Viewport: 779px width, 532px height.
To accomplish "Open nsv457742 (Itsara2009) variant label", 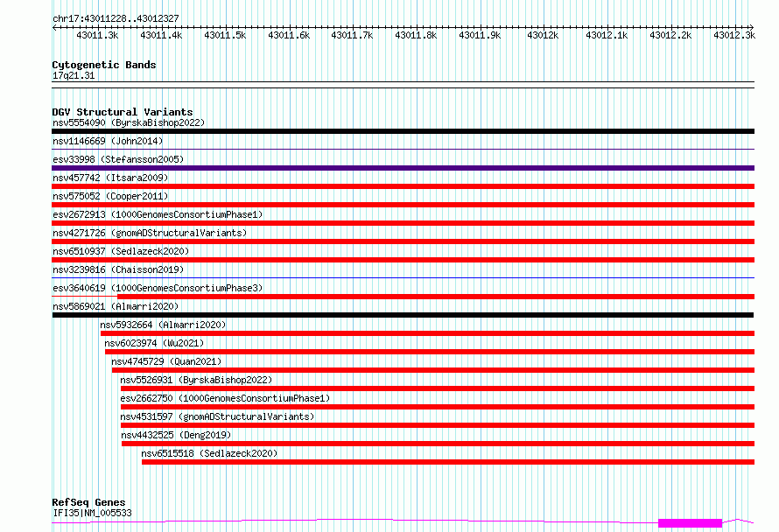I will click(x=110, y=178).
